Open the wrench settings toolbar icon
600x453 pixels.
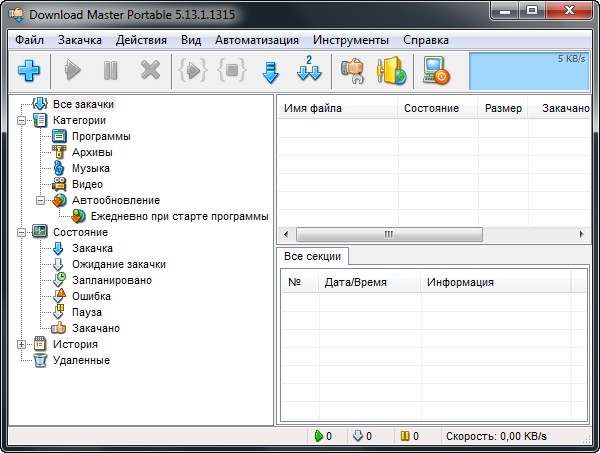351,71
